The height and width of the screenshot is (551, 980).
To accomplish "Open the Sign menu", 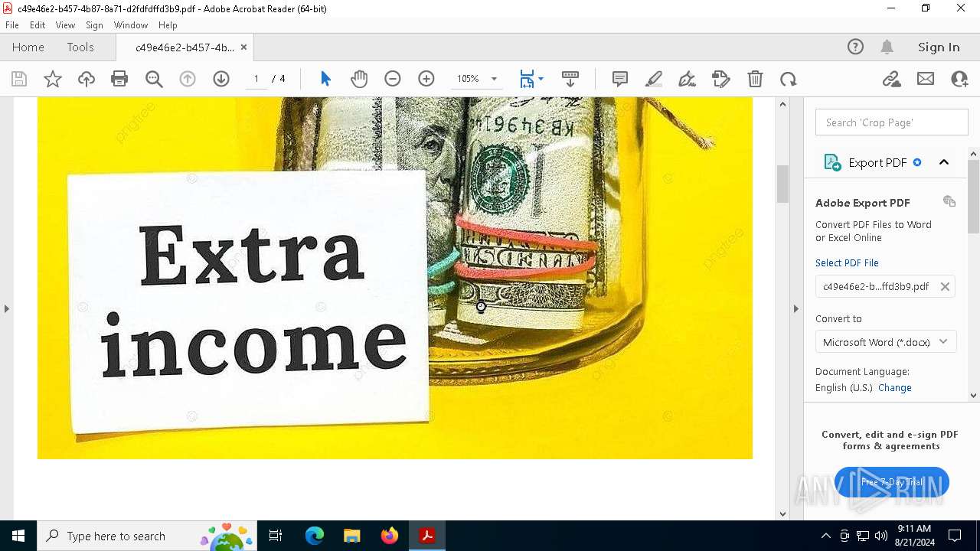I will tap(95, 25).
